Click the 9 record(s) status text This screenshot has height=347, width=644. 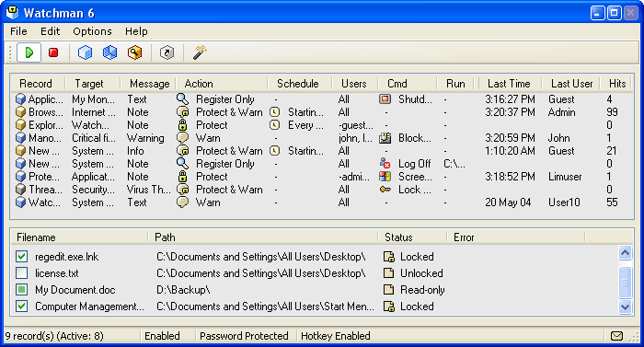coord(54,336)
